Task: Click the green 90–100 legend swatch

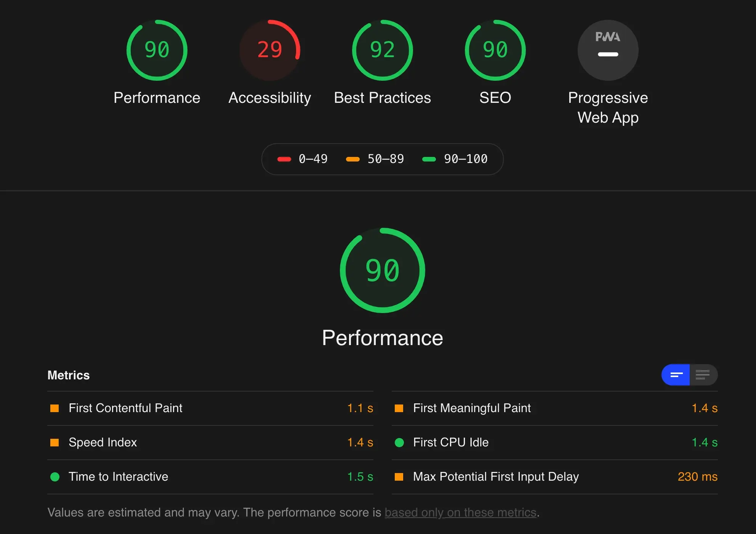Action: pos(429,159)
